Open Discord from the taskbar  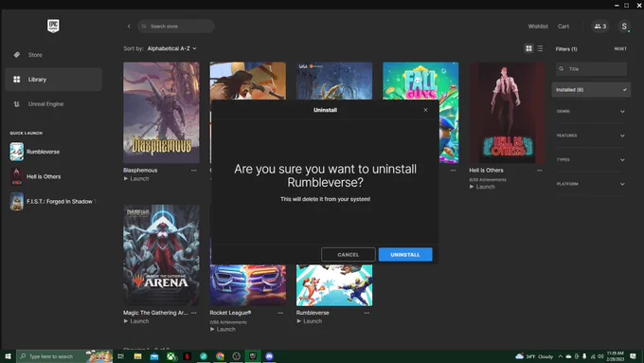click(x=269, y=356)
